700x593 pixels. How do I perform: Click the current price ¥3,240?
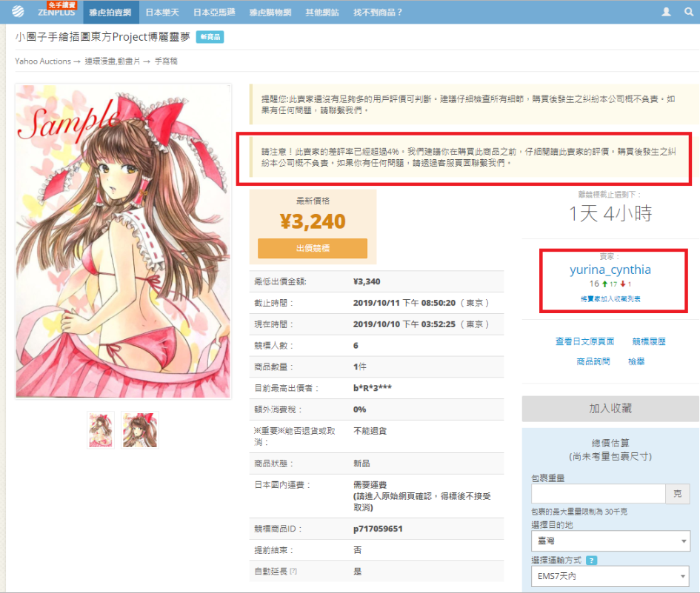[x=313, y=221]
